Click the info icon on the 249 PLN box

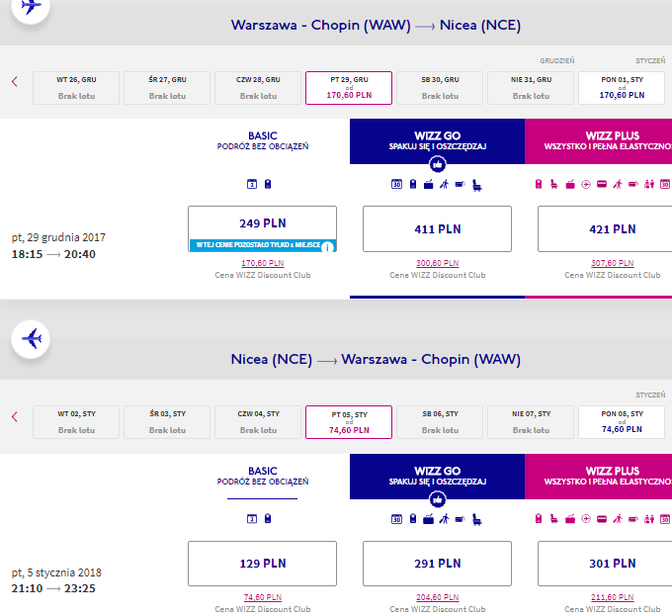point(327,247)
